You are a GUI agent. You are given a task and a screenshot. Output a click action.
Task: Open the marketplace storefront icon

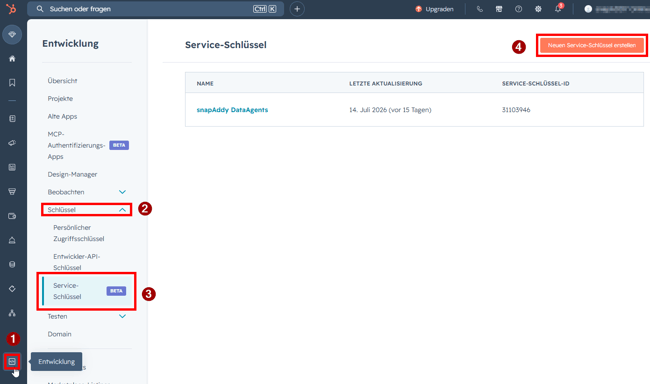499,9
